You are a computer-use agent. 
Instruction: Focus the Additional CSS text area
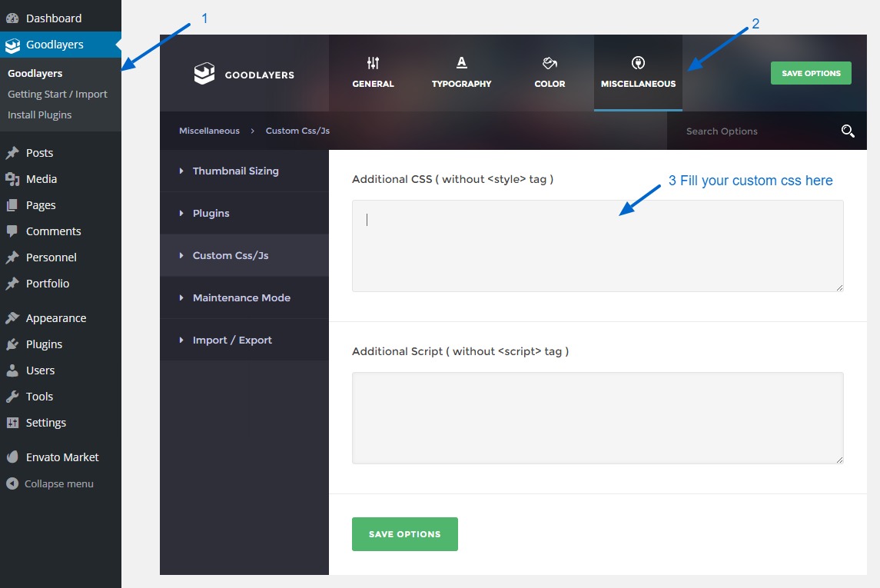[597, 246]
